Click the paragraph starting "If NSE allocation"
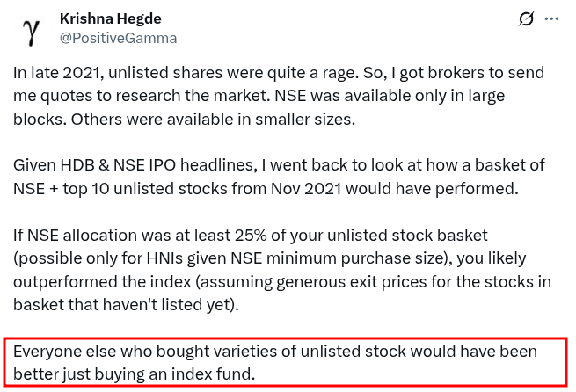 (x=281, y=270)
